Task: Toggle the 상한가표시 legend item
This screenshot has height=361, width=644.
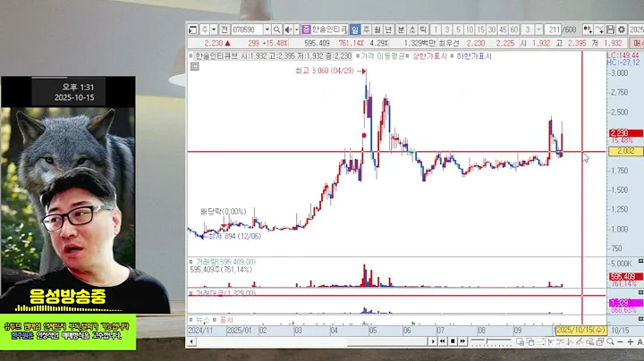Action: point(429,56)
